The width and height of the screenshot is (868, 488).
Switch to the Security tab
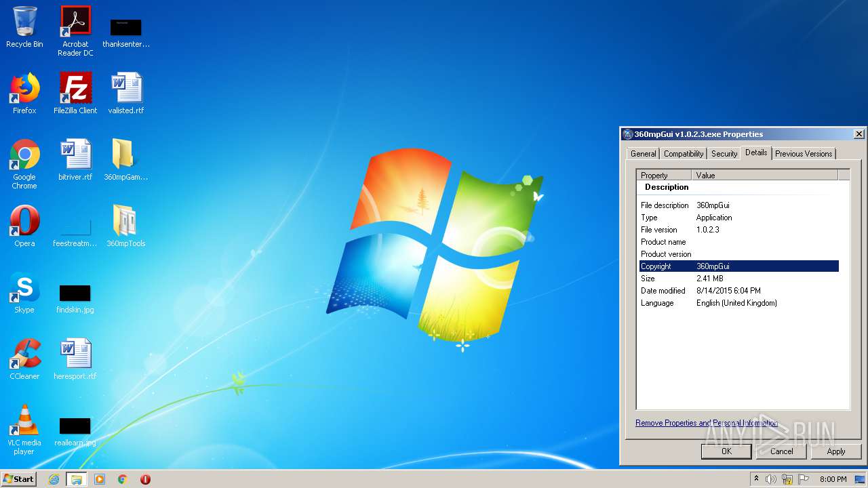tap(724, 154)
